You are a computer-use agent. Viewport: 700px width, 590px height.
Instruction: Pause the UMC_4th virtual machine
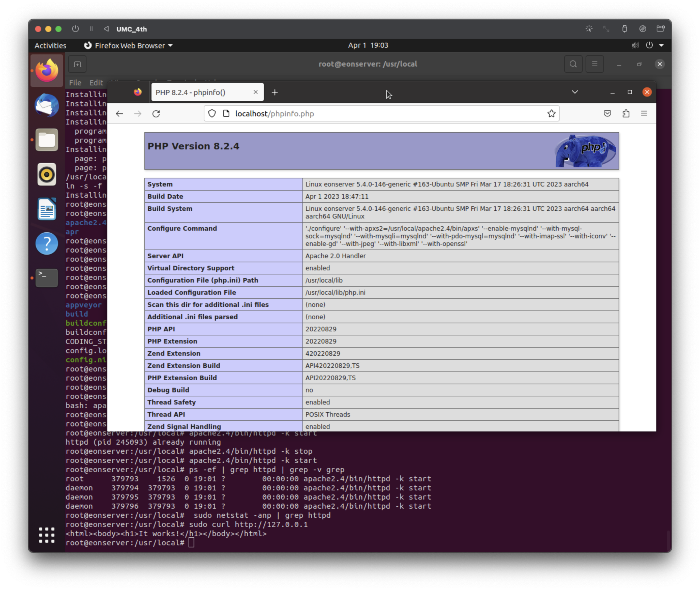(x=91, y=29)
